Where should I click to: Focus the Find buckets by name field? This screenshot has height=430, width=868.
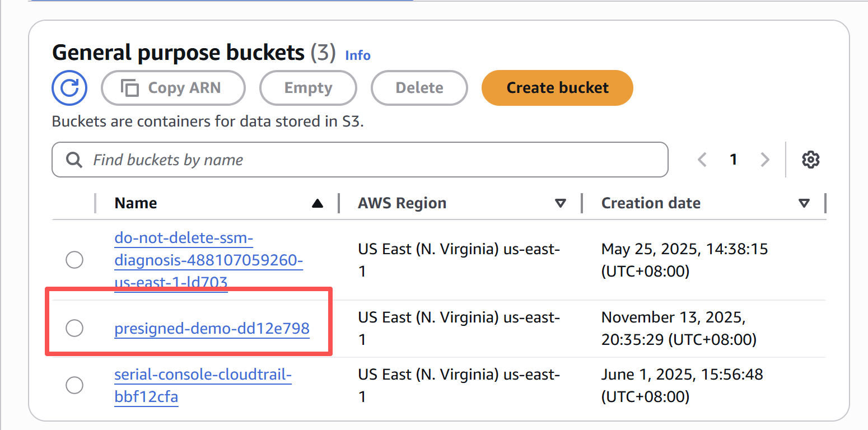(x=370, y=160)
